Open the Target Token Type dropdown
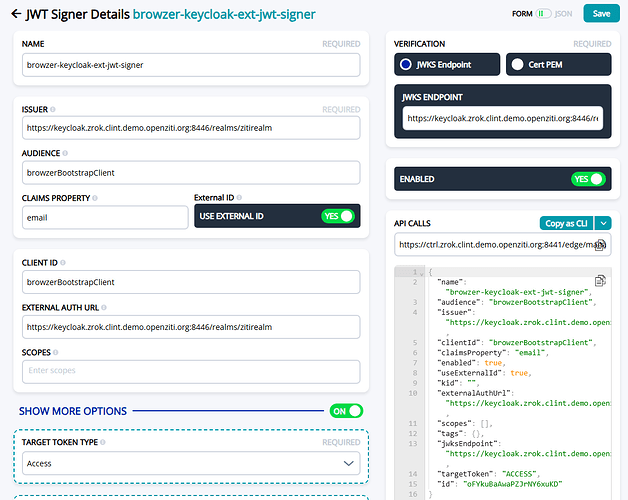 tap(191, 463)
